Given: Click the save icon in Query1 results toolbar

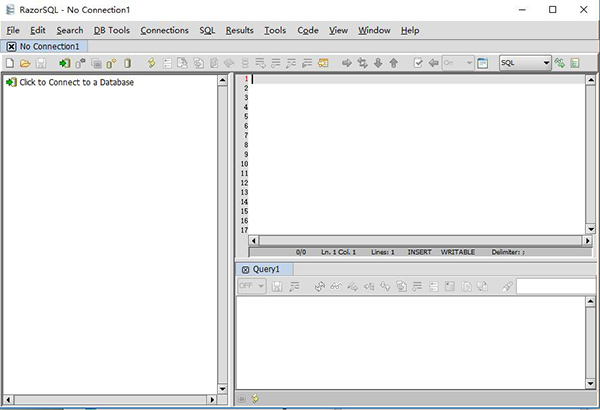Looking at the screenshot, I should point(277,286).
